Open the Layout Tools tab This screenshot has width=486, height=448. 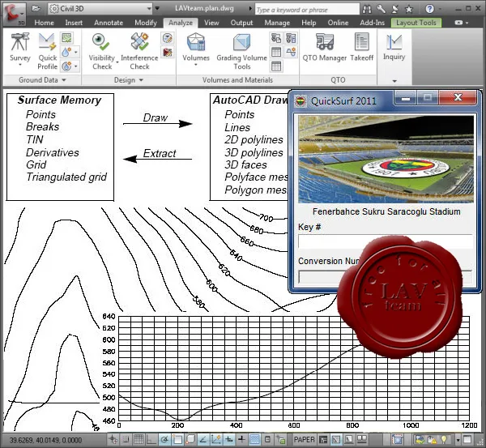point(416,23)
